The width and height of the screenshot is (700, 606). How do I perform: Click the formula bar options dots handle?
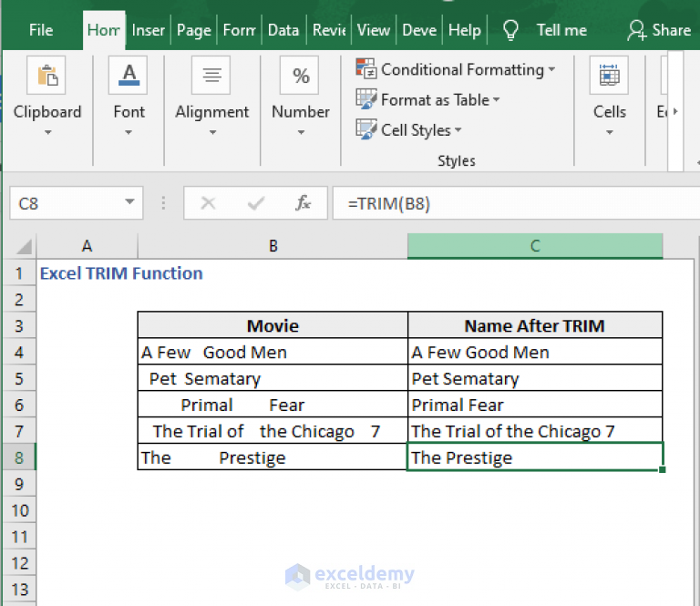[x=163, y=203]
